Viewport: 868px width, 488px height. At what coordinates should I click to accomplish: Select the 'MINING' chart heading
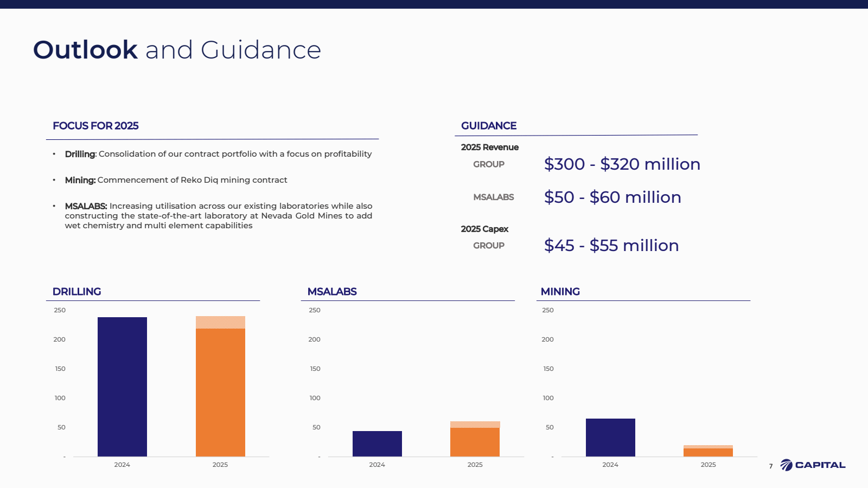560,292
